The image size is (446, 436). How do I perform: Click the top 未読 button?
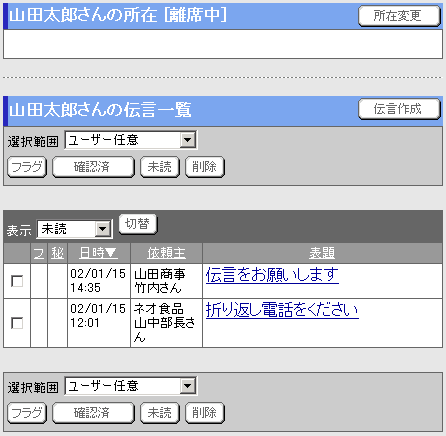point(160,167)
